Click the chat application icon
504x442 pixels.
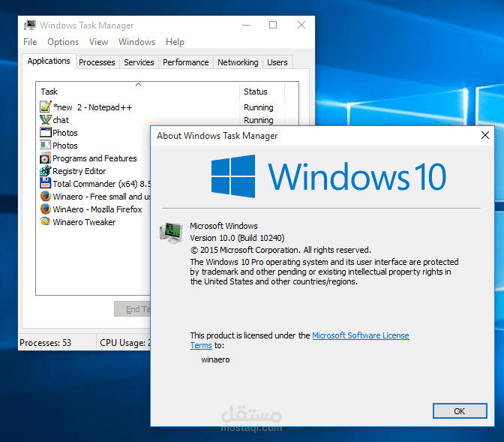point(45,119)
